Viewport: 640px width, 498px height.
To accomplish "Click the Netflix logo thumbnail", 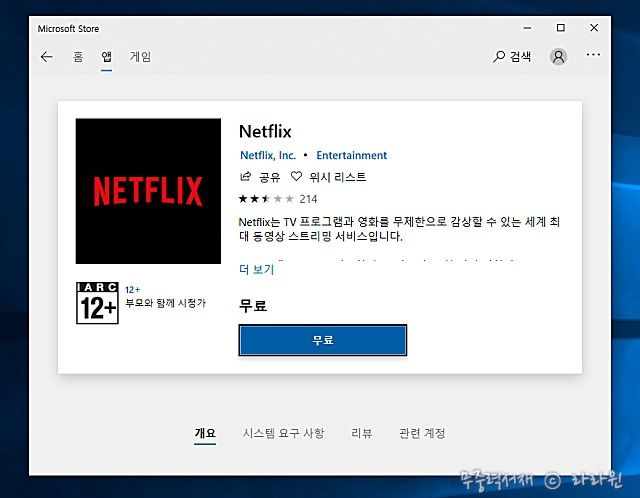I will pyautogui.click(x=148, y=191).
